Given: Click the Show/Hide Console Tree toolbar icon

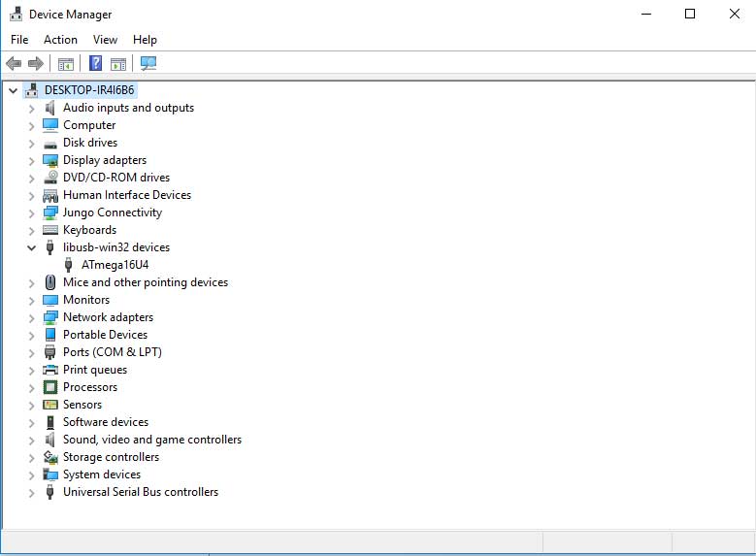Looking at the screenshot, I should [66, 64].
